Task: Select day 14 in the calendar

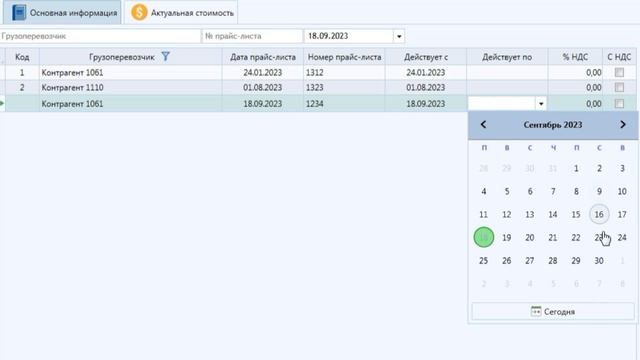Action: click(x=553, y=214)
